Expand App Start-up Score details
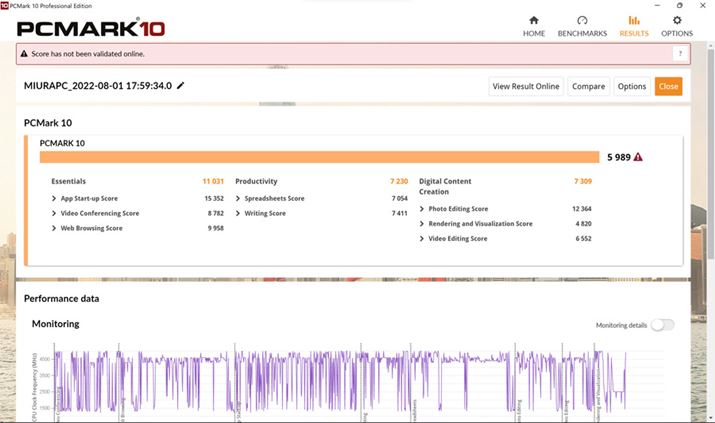 (x=53, y=199)
